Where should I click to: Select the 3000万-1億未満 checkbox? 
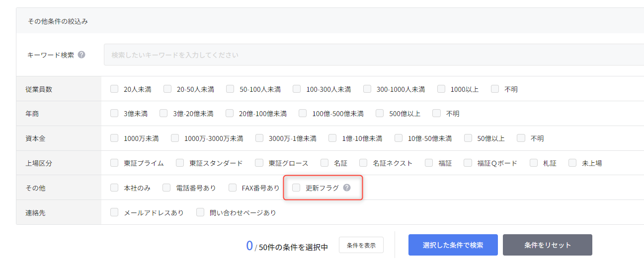(259, 138)
